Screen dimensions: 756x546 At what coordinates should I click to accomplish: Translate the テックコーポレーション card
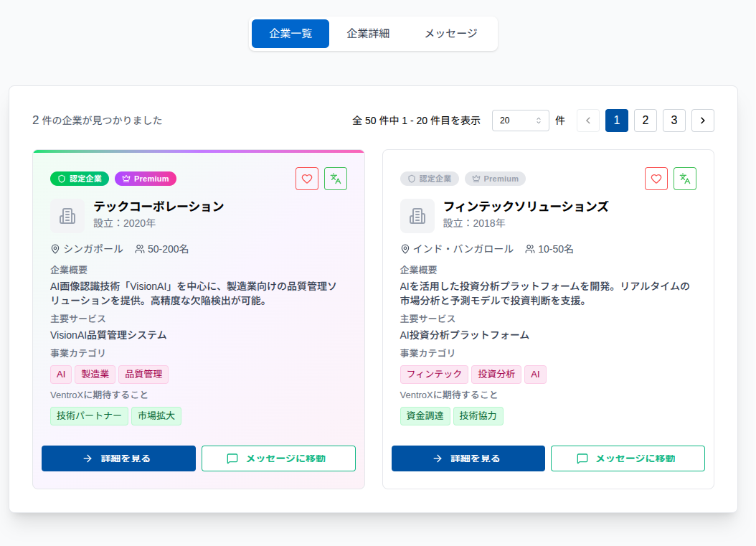[336, 179]
